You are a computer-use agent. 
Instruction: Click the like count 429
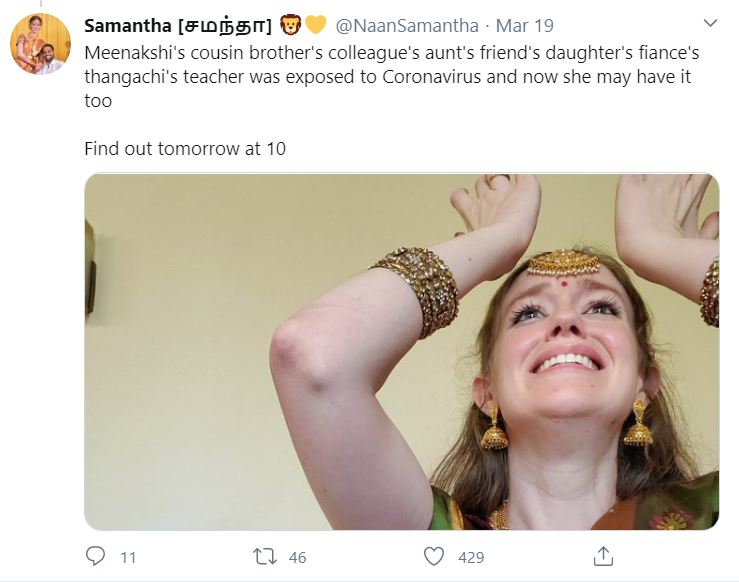(471, 557)
